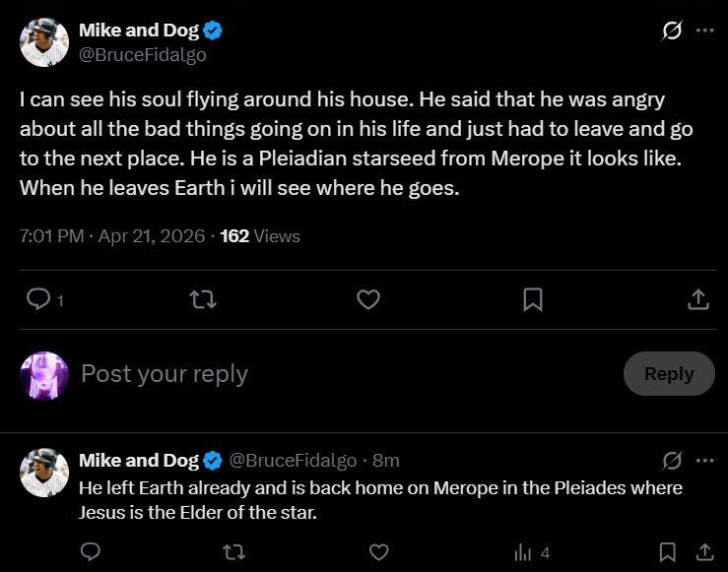
Task: Share the second tweet
Action: click(x=704, y=552)
